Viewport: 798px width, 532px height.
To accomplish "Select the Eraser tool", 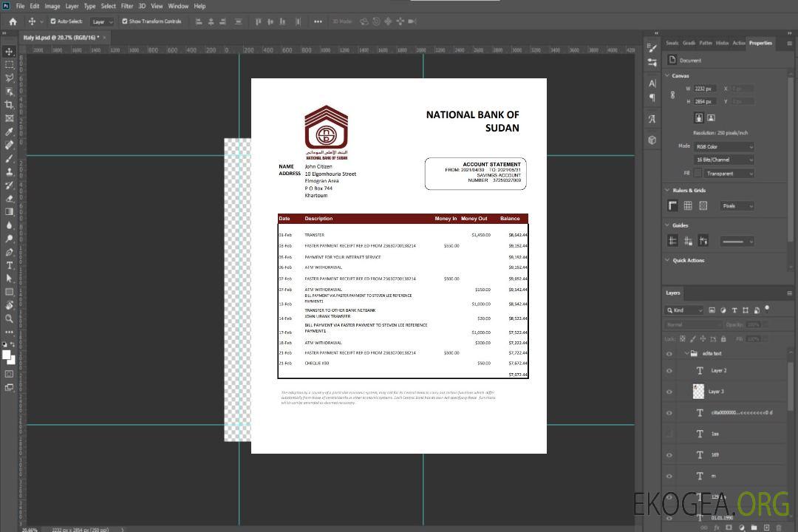I will coord(9,199).
